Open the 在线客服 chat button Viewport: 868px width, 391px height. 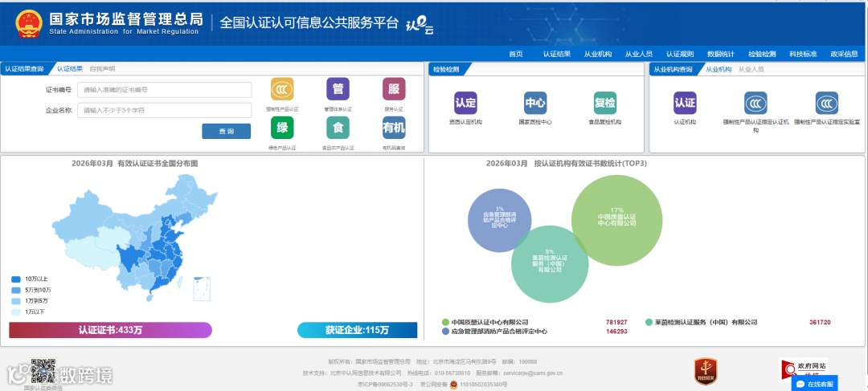(814, 384)
